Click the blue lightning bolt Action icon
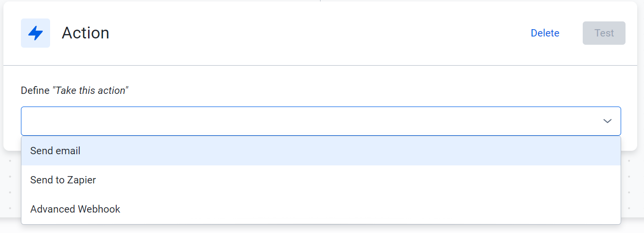Viewport: 644px width, 233px height. pos(36,33)
